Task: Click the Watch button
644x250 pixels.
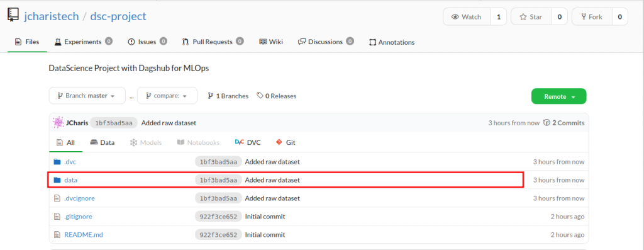Action: click(x=467, y=17)
